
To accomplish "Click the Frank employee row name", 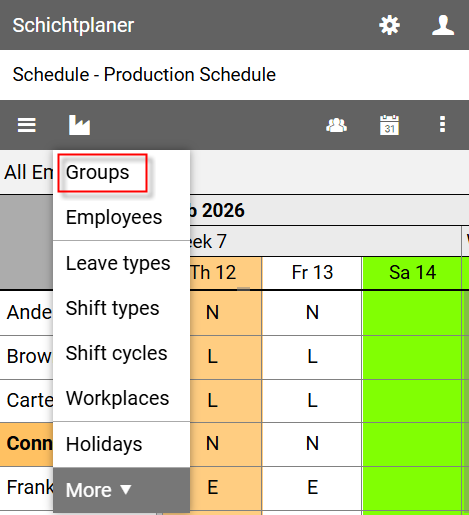I will point(27,488).
